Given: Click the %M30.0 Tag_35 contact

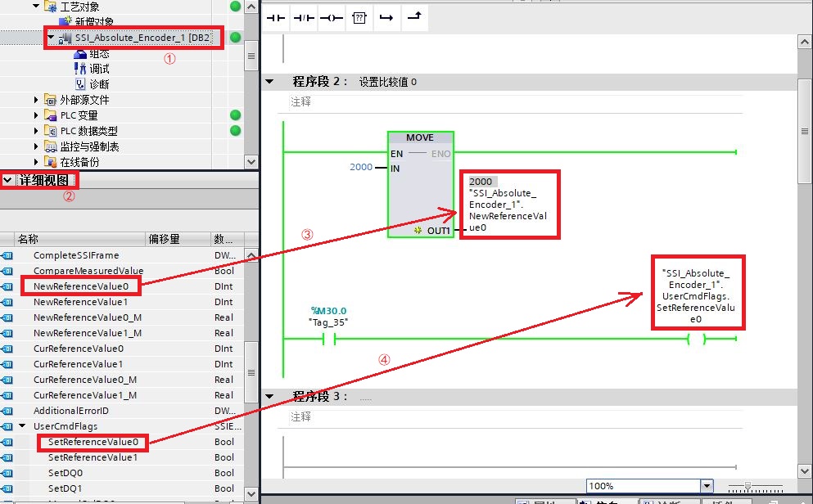Looking at the screenshot, I should point(329,340).
